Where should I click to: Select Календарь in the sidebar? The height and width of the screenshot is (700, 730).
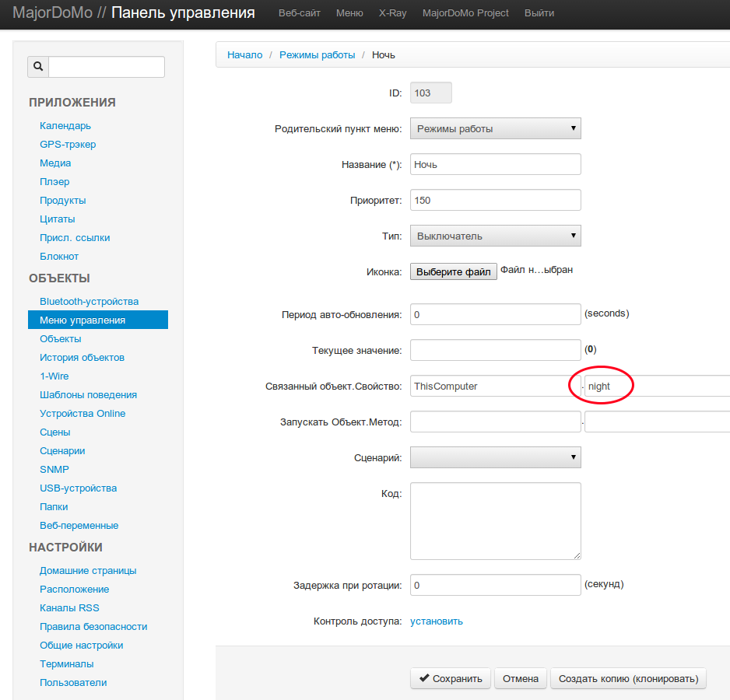click(x=65, y=125)
